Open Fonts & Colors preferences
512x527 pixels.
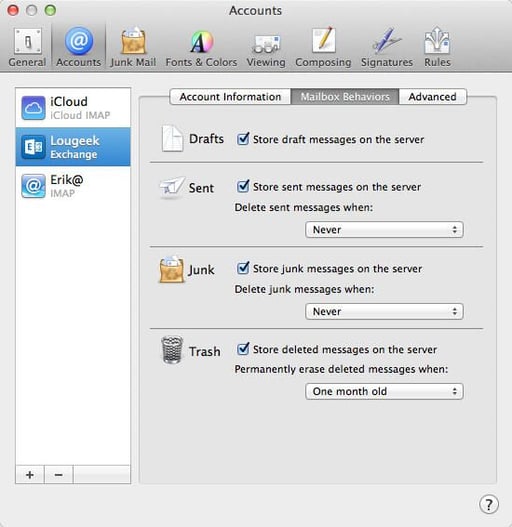point(201,47)
